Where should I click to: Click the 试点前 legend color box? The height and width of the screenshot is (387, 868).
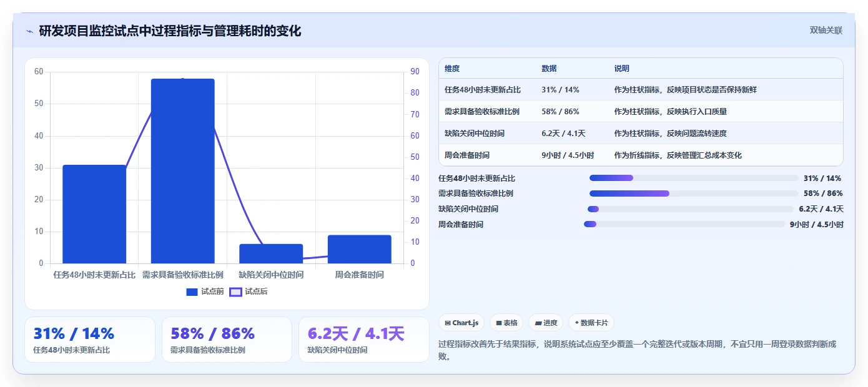click(192, 291)
